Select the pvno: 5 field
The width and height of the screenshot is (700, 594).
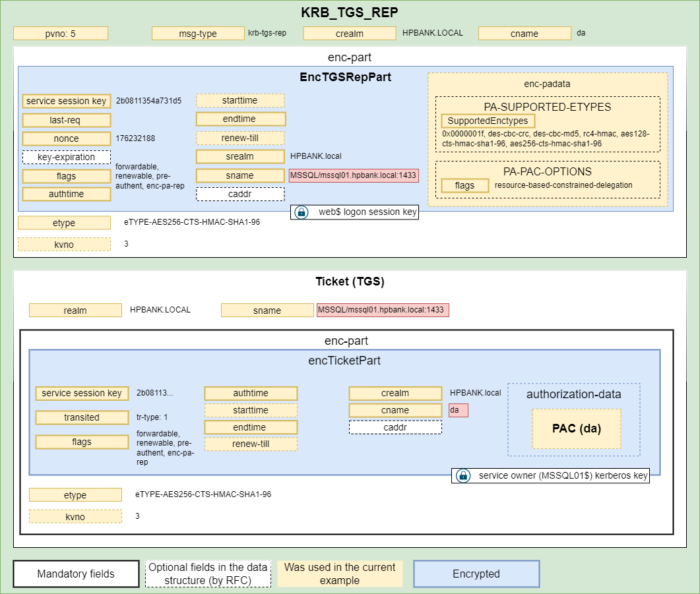click(x=60, y=33)
